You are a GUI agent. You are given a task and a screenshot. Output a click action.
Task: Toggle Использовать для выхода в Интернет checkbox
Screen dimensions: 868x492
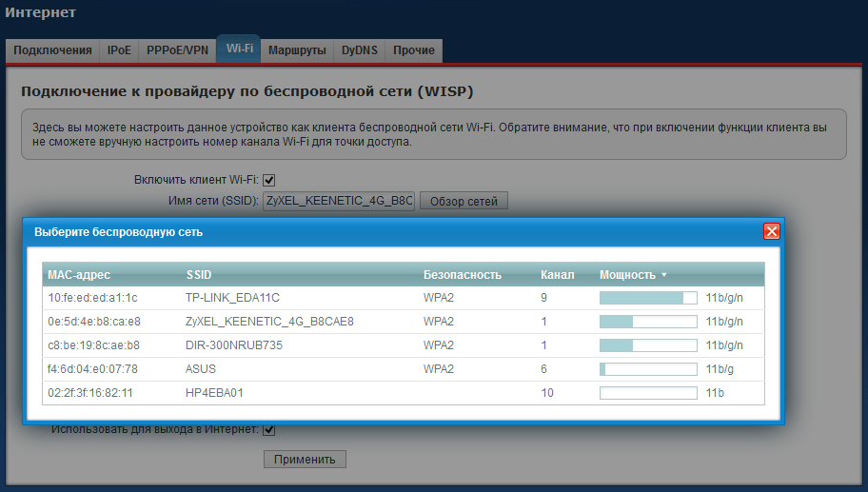point(269,430)
